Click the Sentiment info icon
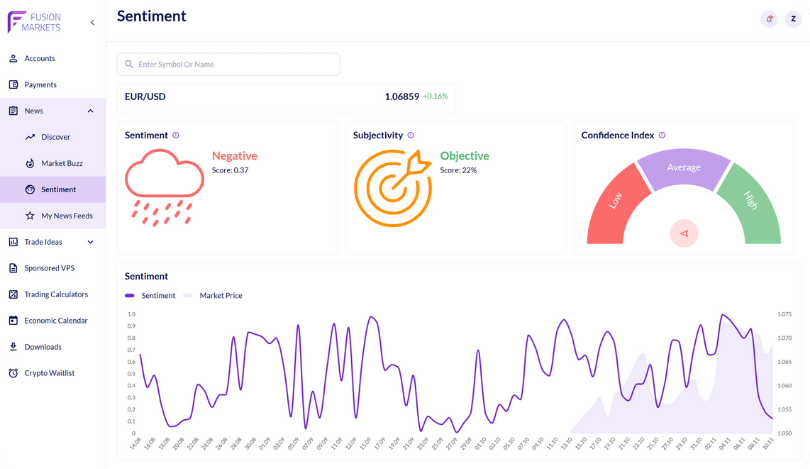Screen dimensions: 810x469 tap(176, 135)
